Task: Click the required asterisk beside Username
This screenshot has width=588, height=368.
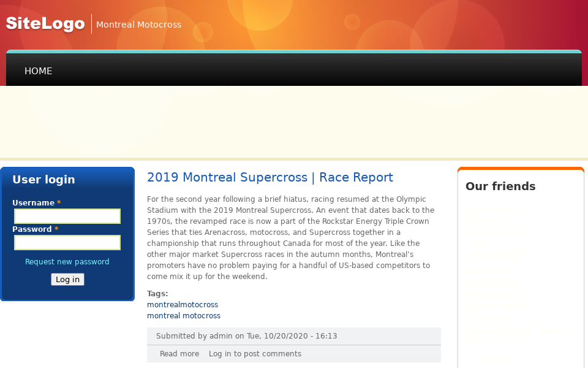Action: coord(58,202)
